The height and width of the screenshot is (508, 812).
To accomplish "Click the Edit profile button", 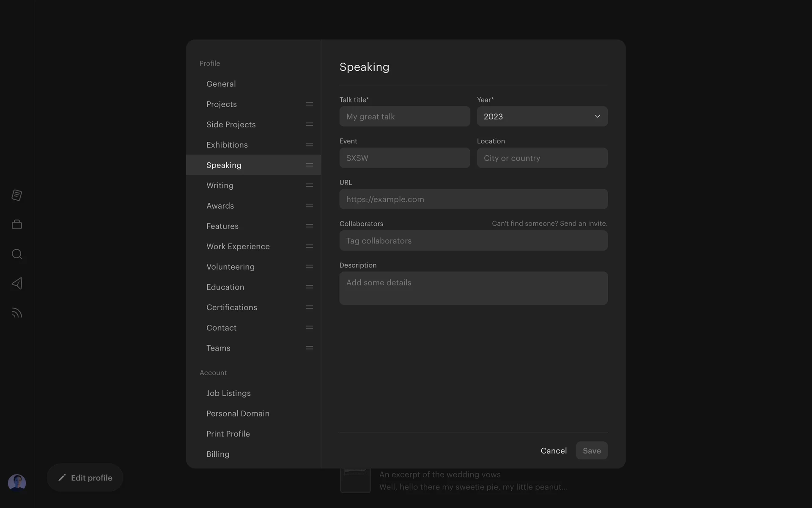I will click(x=85, y=478).
